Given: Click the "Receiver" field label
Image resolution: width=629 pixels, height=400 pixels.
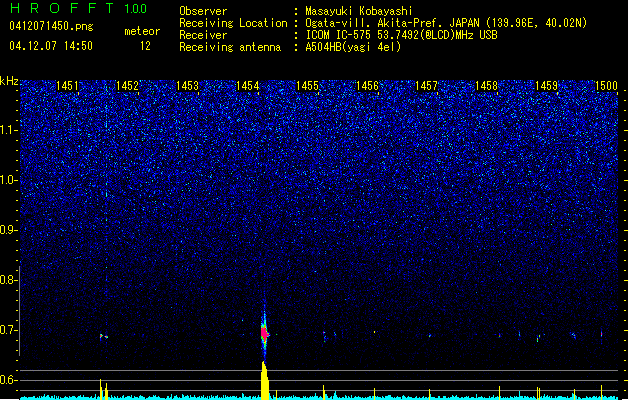Looking at the screenshot, I should coord(203,35).
